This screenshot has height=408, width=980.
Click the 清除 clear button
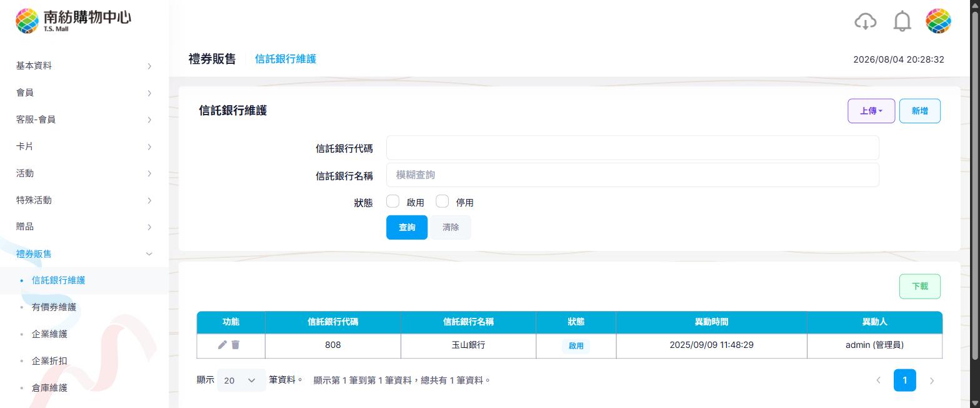[x=451, y=227]
